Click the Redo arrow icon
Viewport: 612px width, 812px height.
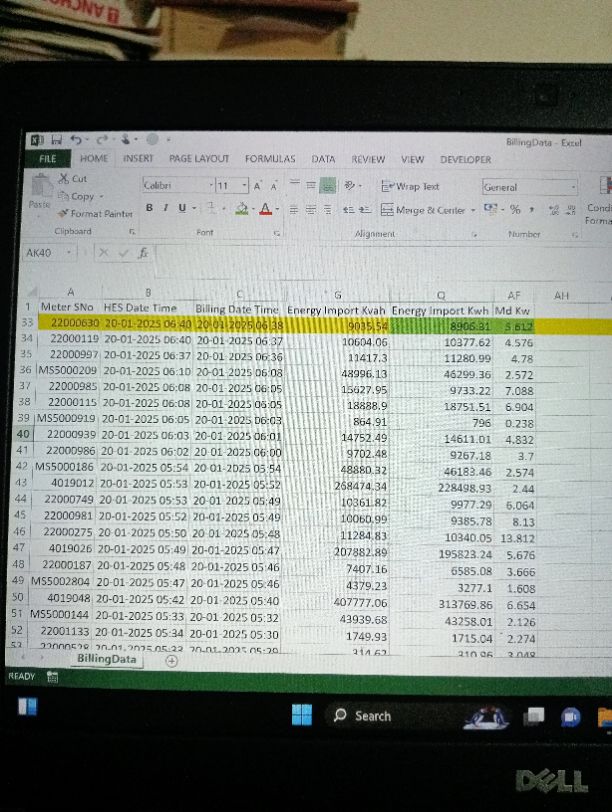pyautogui.click(x=102, y=139)
